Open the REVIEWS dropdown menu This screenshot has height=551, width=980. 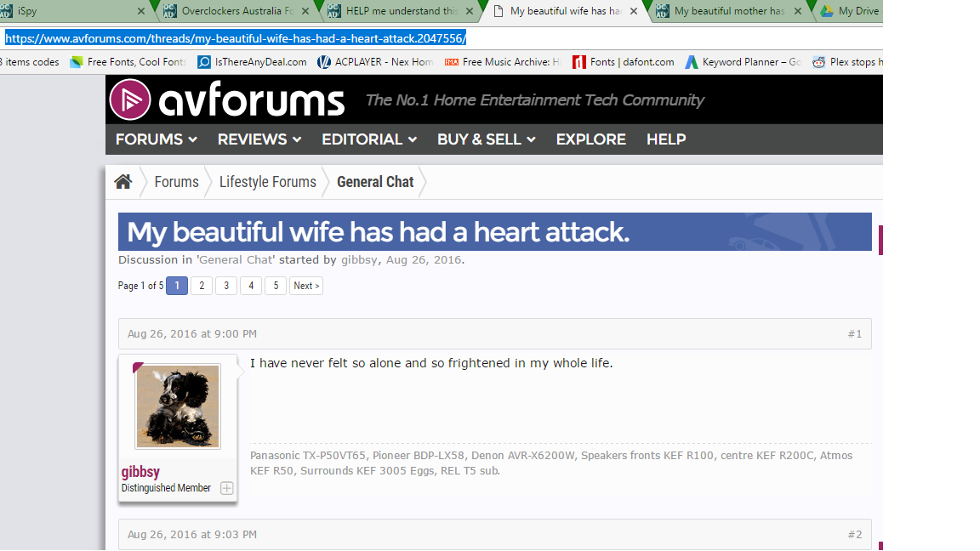(x=259, y=139)
